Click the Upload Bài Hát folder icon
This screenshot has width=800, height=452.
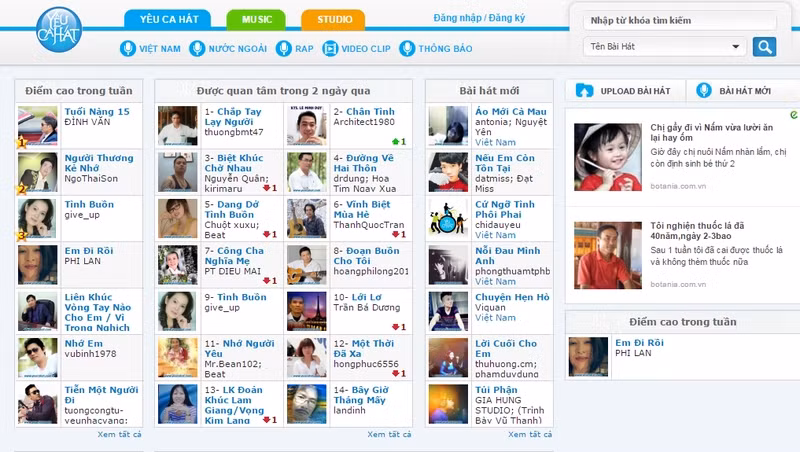coord(585,91)
